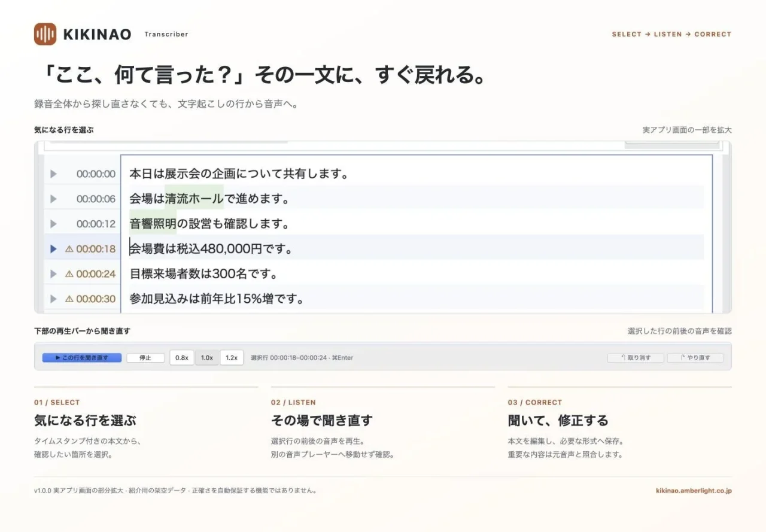
Task: Click the timestamp 00:00:00
Action: point(96,174)
